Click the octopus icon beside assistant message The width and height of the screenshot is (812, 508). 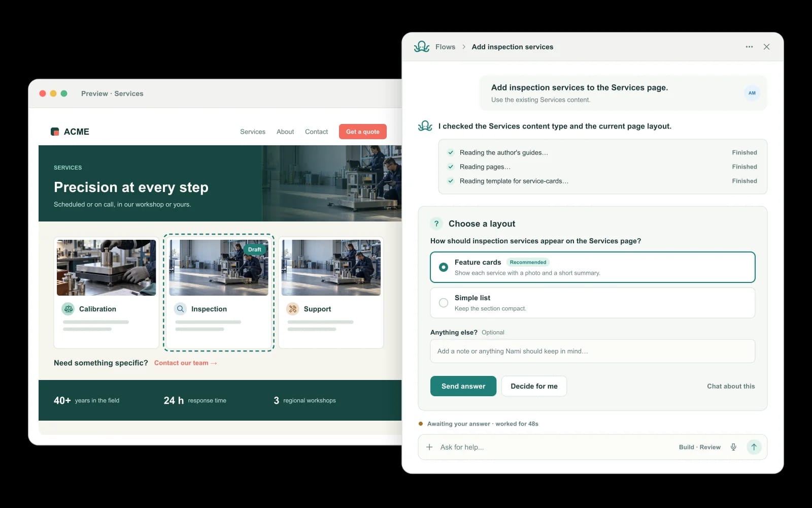point(425,126)
